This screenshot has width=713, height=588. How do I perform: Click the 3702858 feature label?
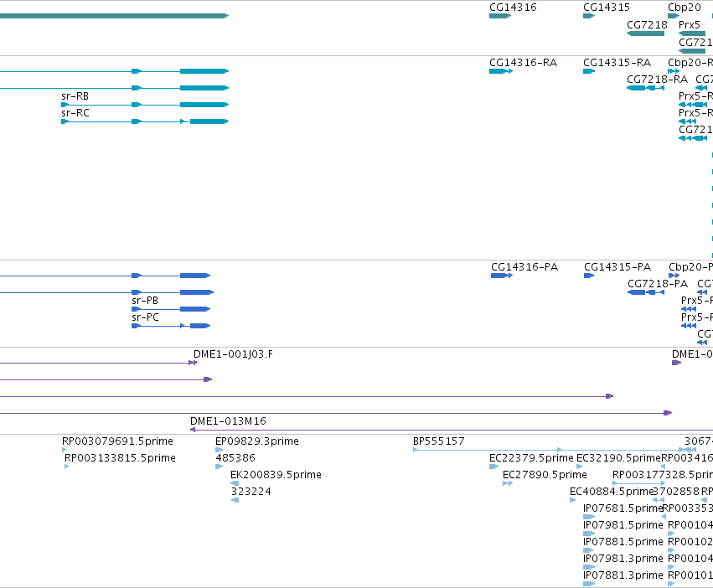coord(677,492)
